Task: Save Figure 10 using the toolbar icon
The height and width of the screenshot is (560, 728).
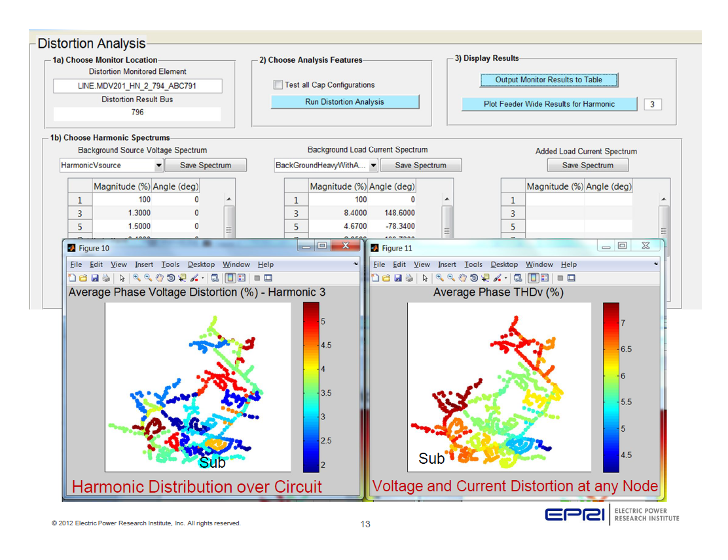Action: [x=95, y=277]
